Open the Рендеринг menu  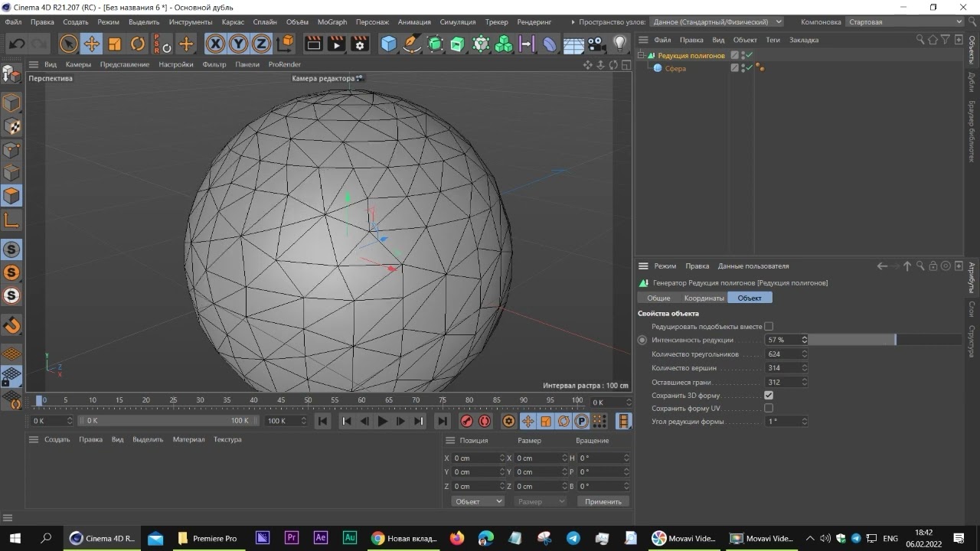point(534,22)
